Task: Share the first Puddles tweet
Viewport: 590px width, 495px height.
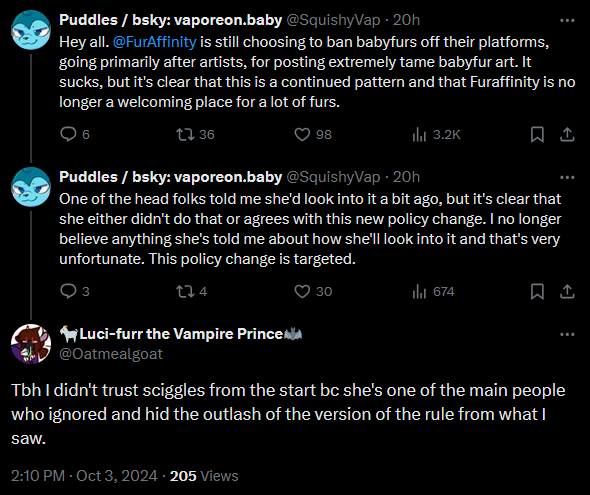Action: [x=567, y=134]
